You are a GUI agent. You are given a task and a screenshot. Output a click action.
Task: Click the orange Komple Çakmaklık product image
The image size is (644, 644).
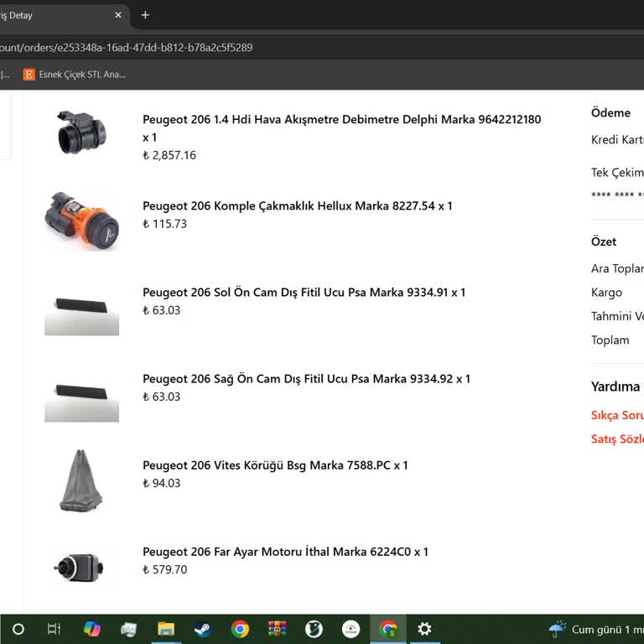click(81, 220)
